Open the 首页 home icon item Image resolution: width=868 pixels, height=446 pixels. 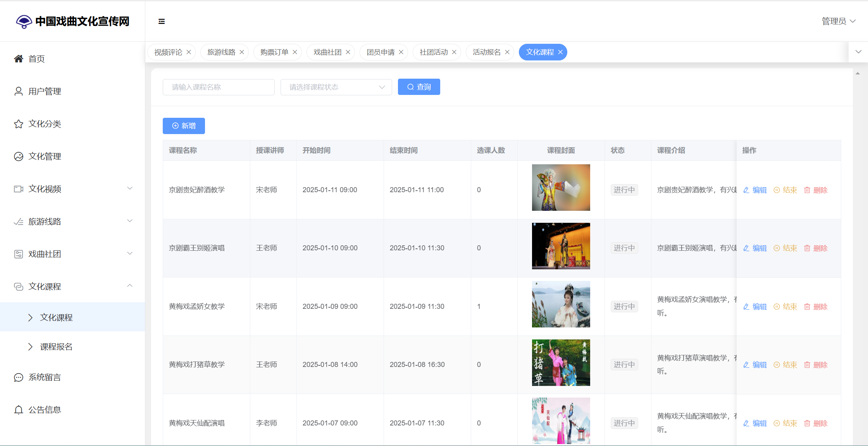pos(19,59)
